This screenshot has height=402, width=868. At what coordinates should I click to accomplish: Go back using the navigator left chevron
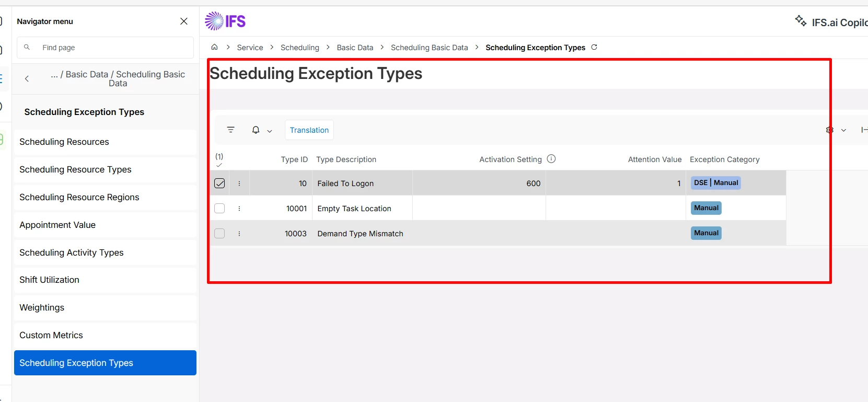[27, 79]
